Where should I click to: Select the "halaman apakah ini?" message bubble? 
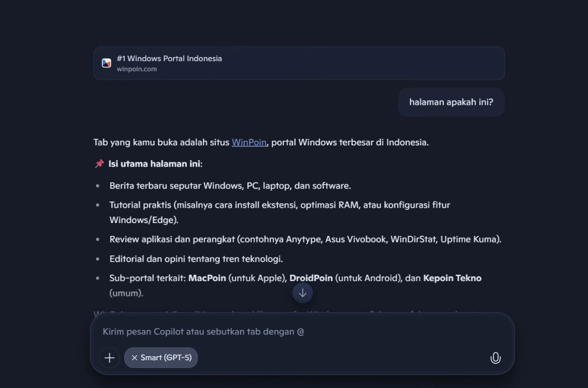point(451,102)
